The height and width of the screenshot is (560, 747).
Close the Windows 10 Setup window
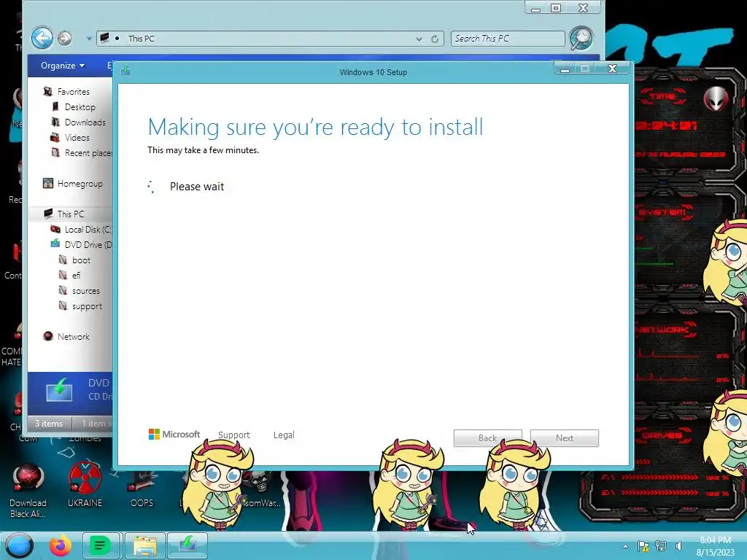click(x=613, y=69)
